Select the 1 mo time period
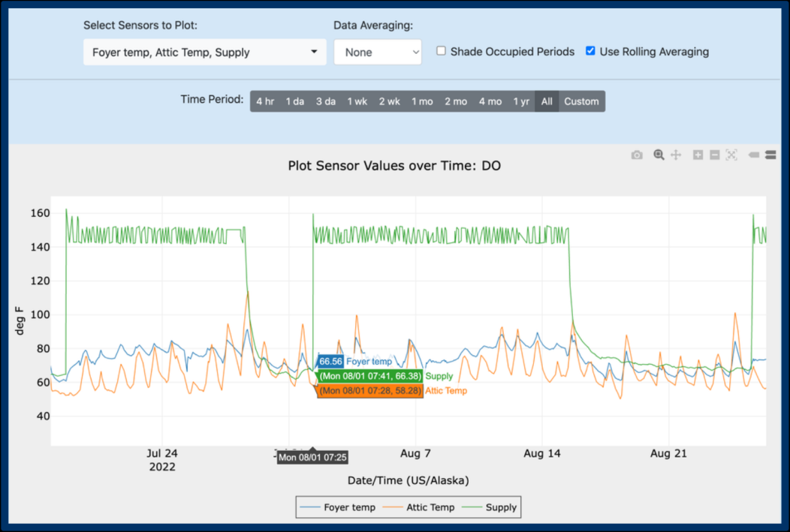The height and width of the screenshot is (532, 790). pos(422,101)
